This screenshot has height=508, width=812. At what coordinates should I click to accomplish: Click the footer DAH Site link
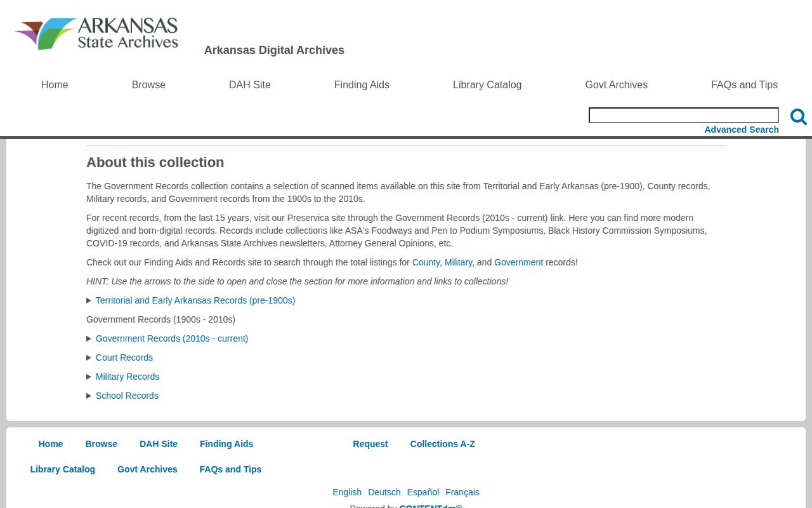tap(159, 444)
